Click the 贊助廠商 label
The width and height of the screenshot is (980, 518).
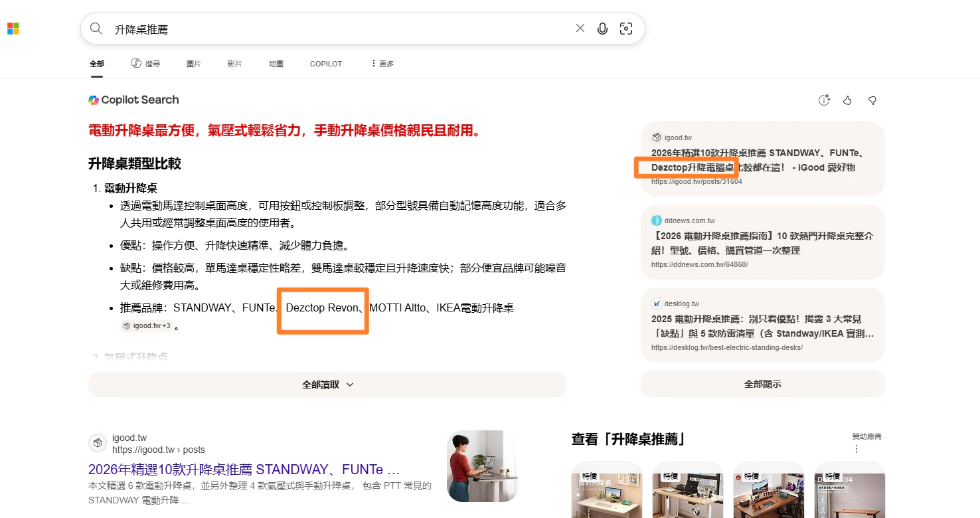click(x=867, y=436)
